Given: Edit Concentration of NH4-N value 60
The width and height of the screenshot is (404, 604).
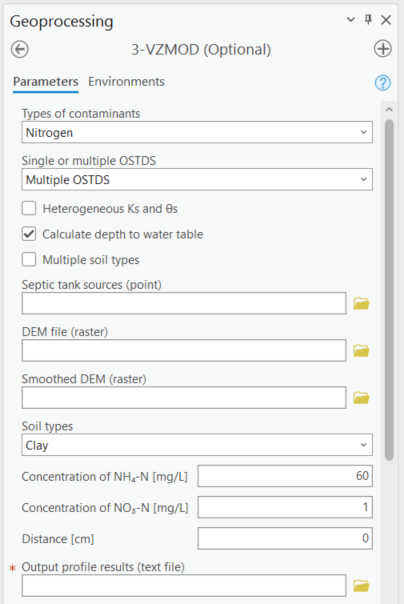Looking at the screenshot, I should coord(285,476).
